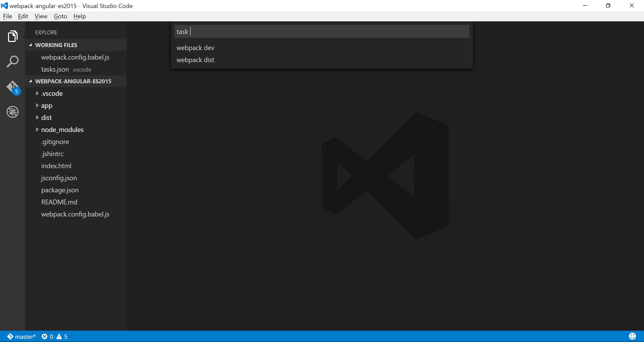
Task: Open the View menu
Action: [41, 16]
